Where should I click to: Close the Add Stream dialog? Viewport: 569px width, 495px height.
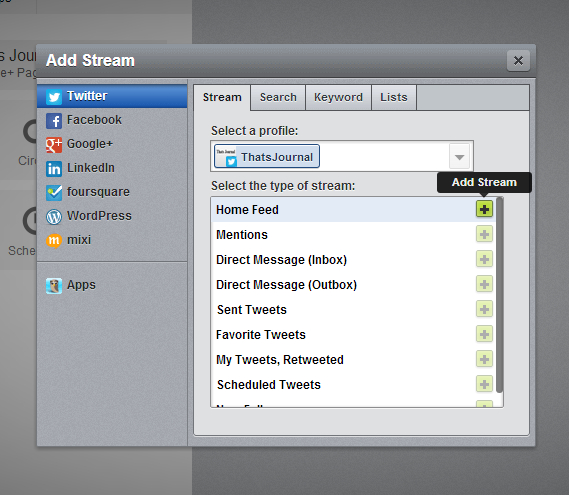[x=518, y=61]
